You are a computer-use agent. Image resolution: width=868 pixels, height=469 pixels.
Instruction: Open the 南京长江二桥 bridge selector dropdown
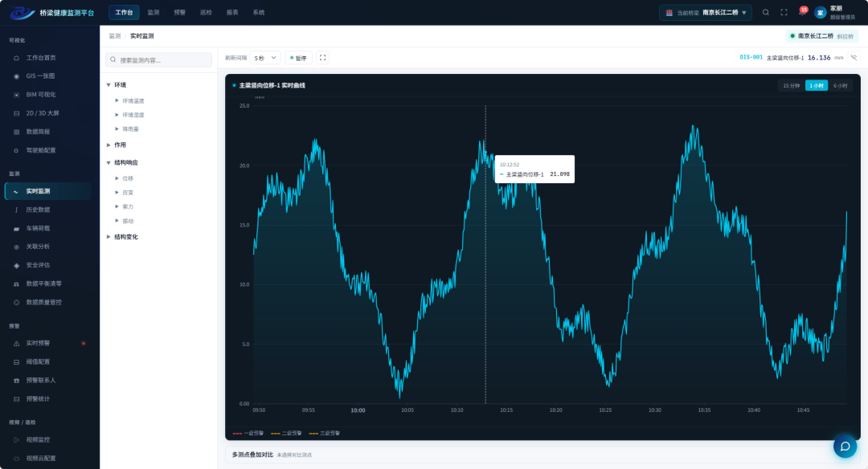coord(706,12)
